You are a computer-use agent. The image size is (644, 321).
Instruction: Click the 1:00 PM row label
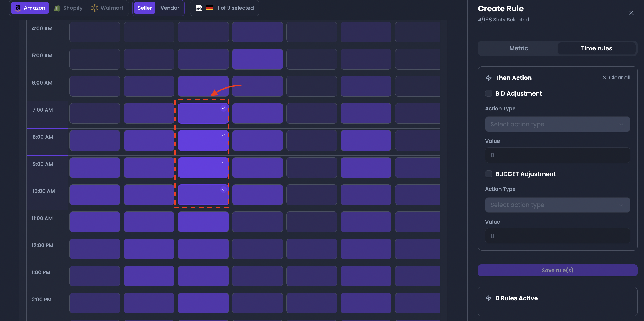click(x=41, y=272)
